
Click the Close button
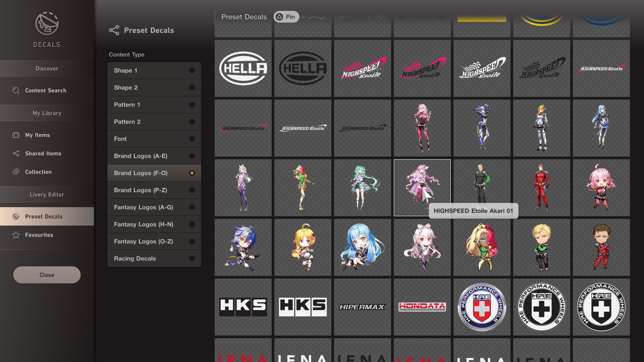tap(47, 275)
